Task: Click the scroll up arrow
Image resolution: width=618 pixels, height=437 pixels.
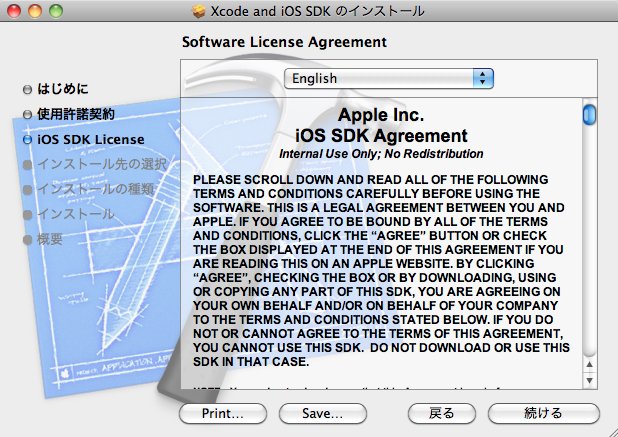Action: coord(589,364)
